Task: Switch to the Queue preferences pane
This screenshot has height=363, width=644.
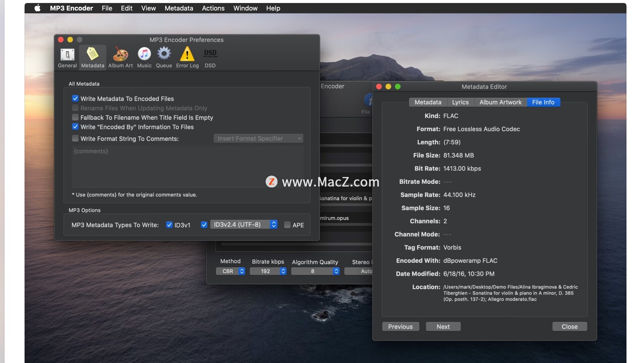Action: 164,57
